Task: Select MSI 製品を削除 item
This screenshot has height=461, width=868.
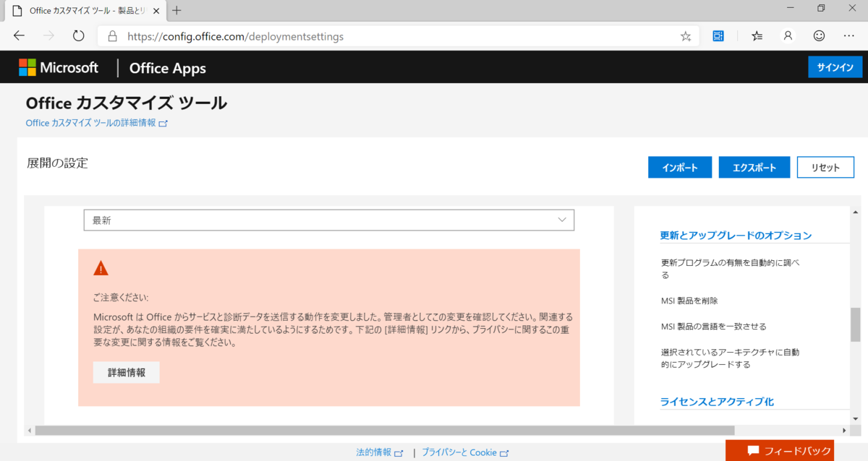Action: coord(689,301)
